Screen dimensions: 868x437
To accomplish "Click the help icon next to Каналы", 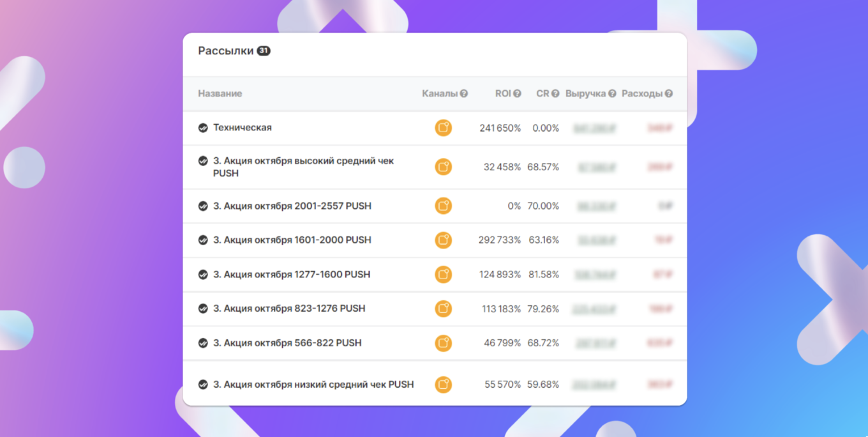I will coord(464,93).
